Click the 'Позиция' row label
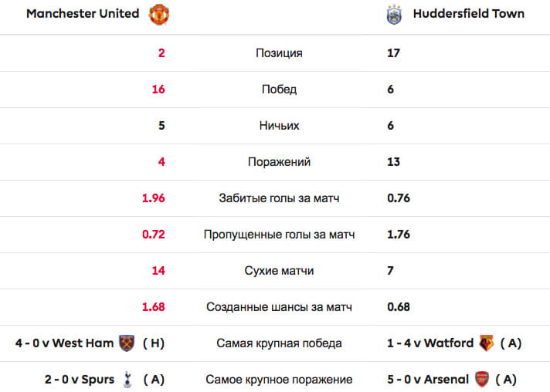The height and width of the screenshot is (392, 550). [x=279, y=53]
